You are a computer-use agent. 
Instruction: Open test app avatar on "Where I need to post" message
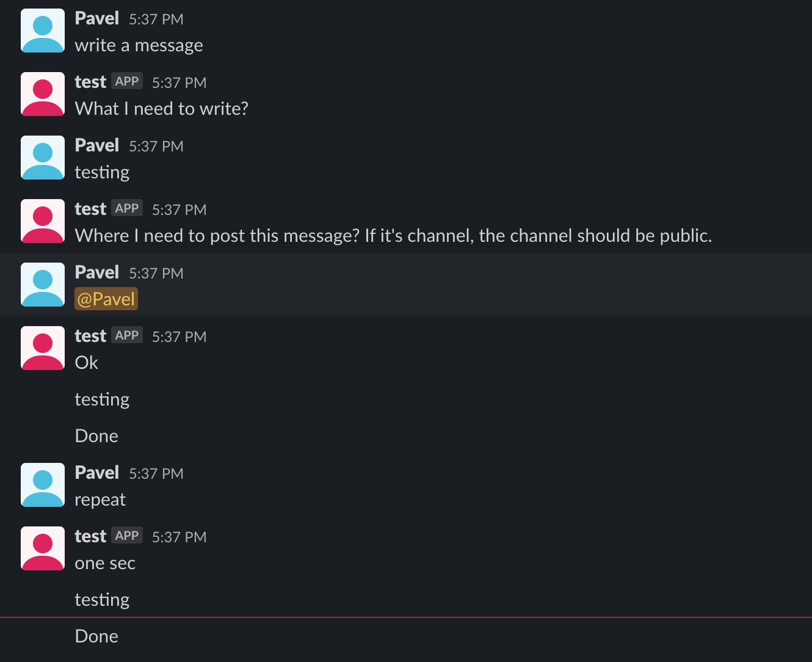[x=43, y=221]
